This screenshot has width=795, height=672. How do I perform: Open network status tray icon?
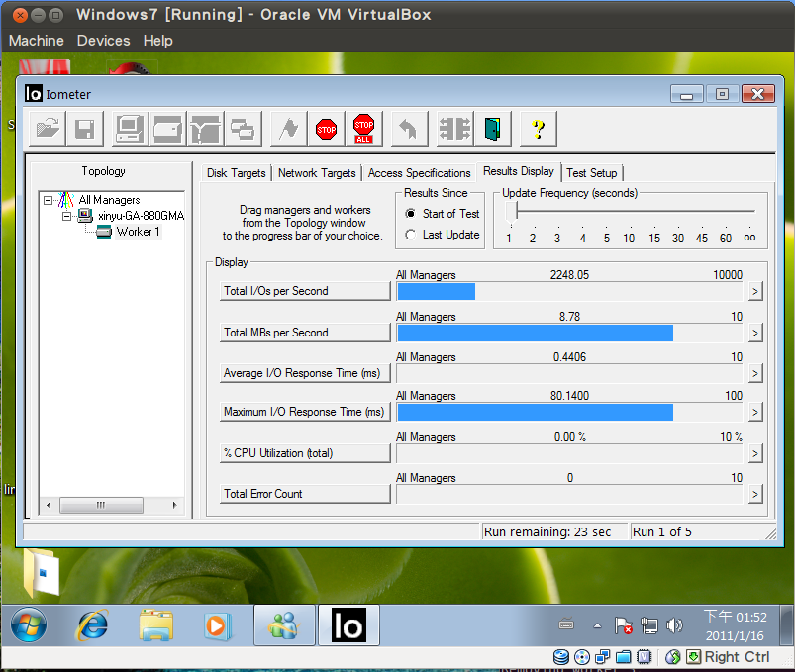point(649,625)
